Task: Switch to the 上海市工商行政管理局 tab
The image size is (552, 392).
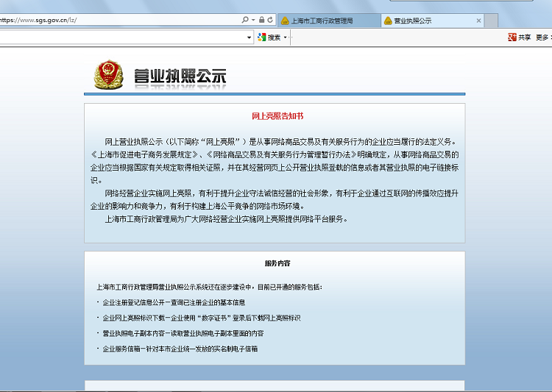Action: pos(329,21)
